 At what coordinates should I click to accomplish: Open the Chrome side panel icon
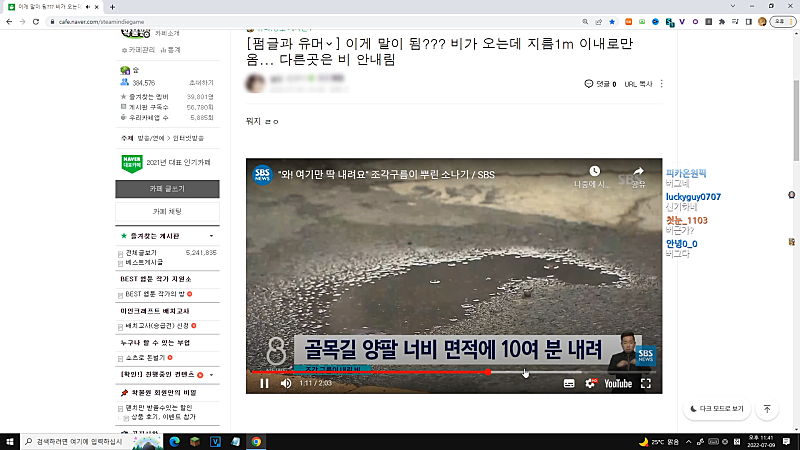748,21
